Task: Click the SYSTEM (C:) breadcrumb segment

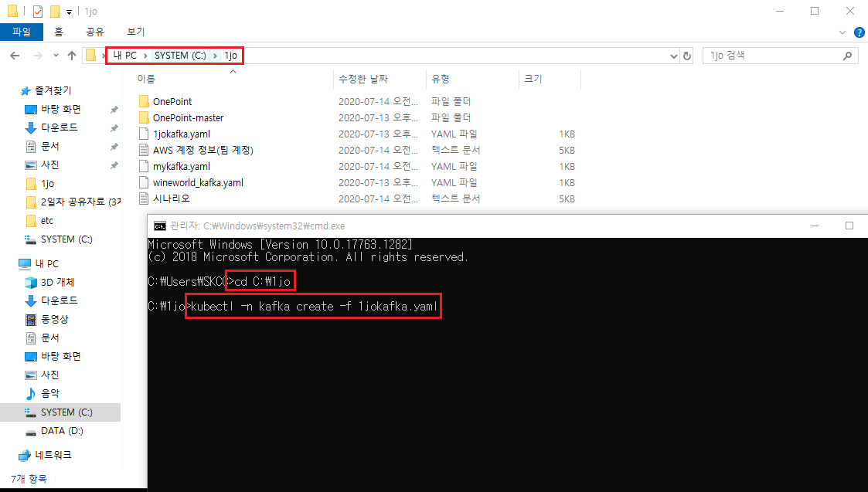Action: click(x=180, y=56)
